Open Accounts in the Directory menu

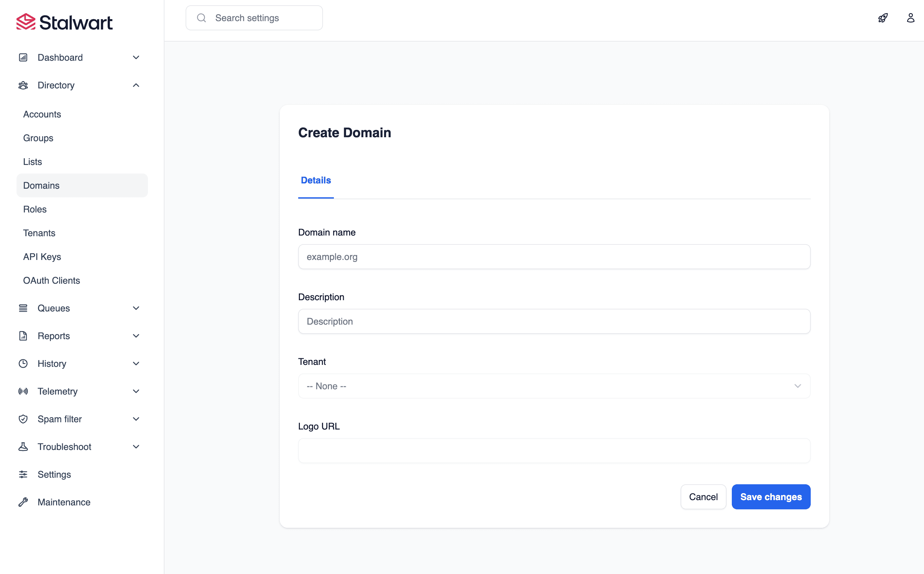coord(42,114)
